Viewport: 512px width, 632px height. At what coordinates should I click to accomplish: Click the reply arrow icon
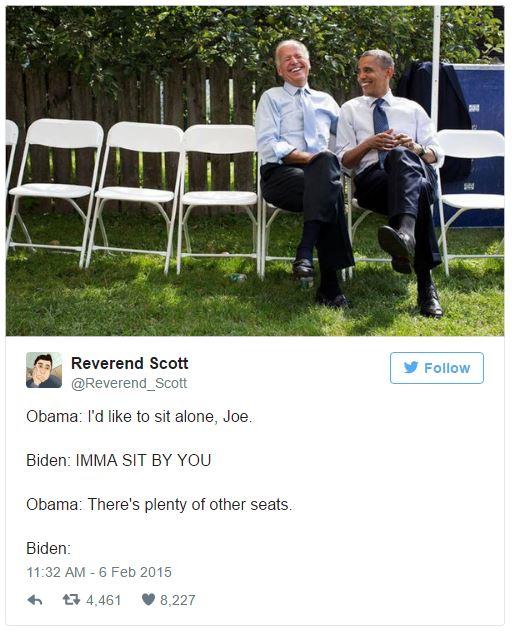tap(35, 600)
